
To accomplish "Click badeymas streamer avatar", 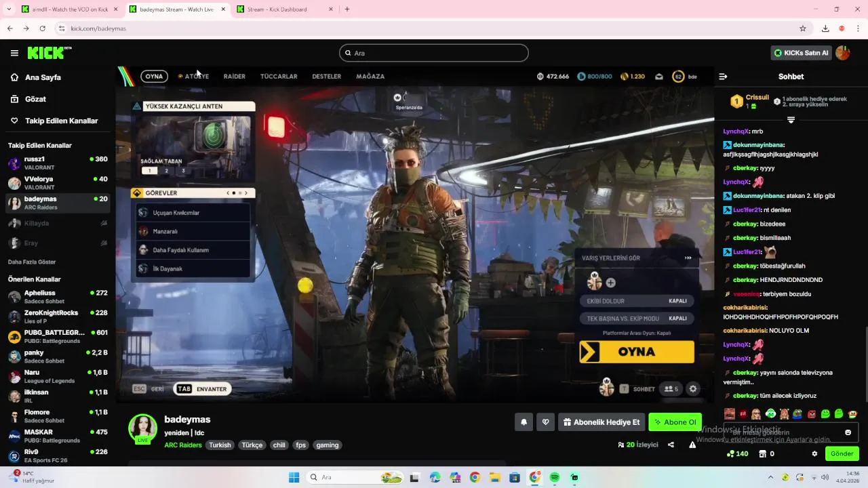I will 142,428.
